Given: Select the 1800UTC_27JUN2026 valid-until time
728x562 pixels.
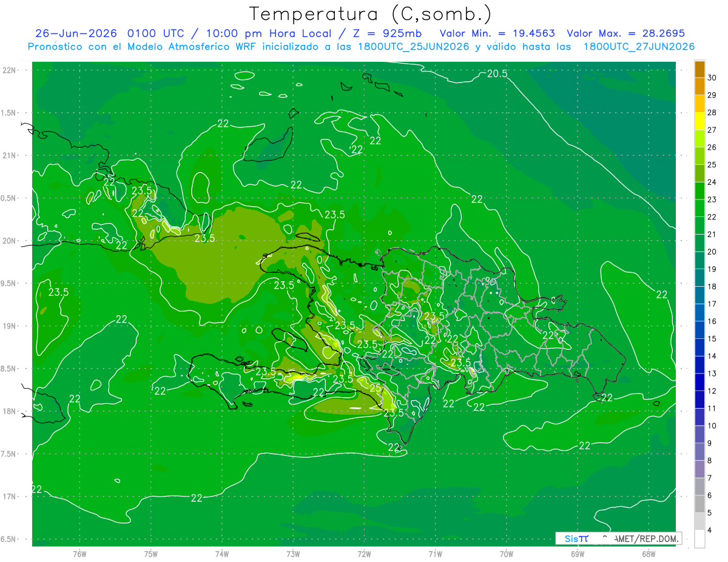Looking at the screenshot, I should (x=639, y=47).
